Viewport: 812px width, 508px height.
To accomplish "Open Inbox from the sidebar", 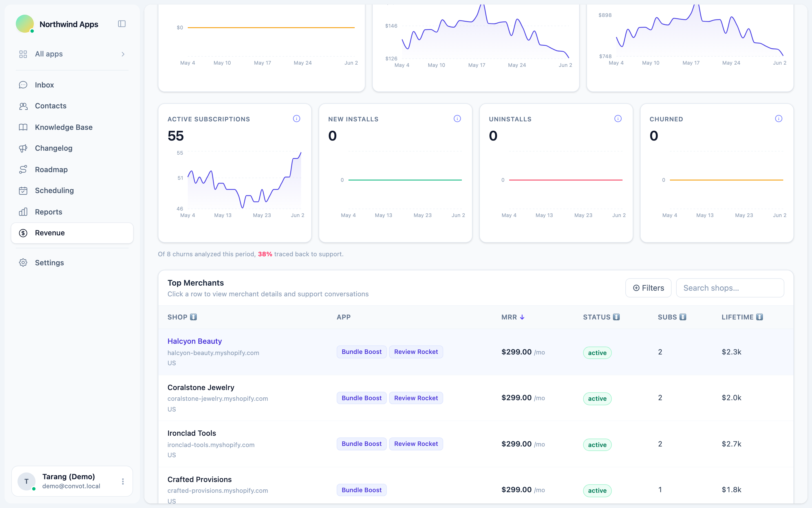I will 72,85.
